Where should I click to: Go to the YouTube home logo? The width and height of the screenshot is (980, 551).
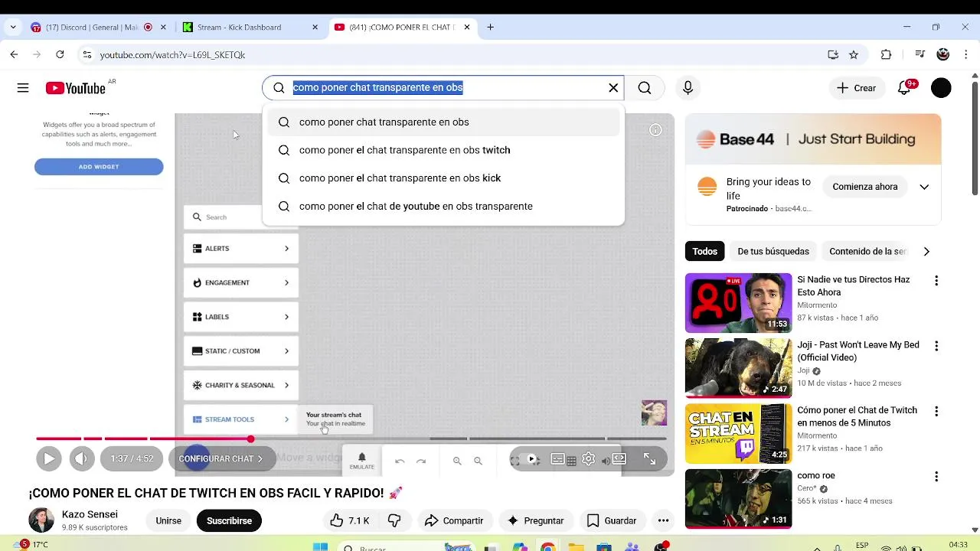75,88
